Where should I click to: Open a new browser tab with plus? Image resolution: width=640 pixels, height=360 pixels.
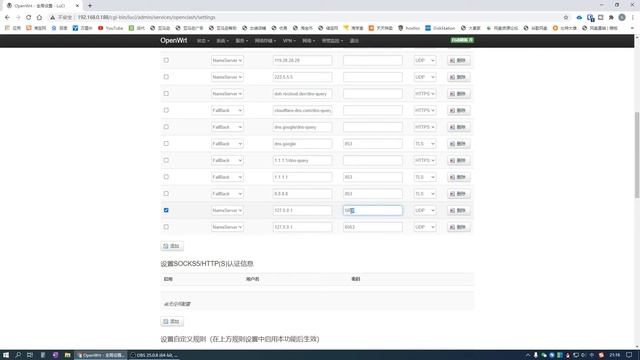pos(90,6)
